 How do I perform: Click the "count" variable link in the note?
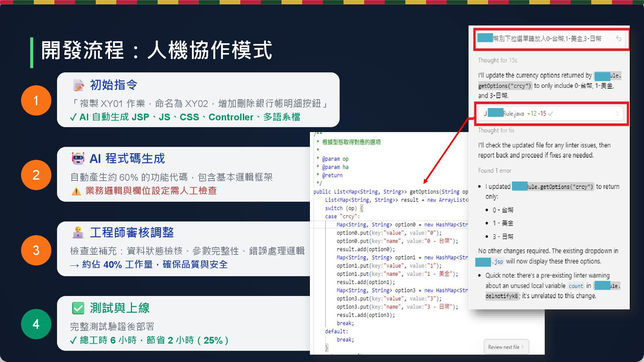pos(576,286)
